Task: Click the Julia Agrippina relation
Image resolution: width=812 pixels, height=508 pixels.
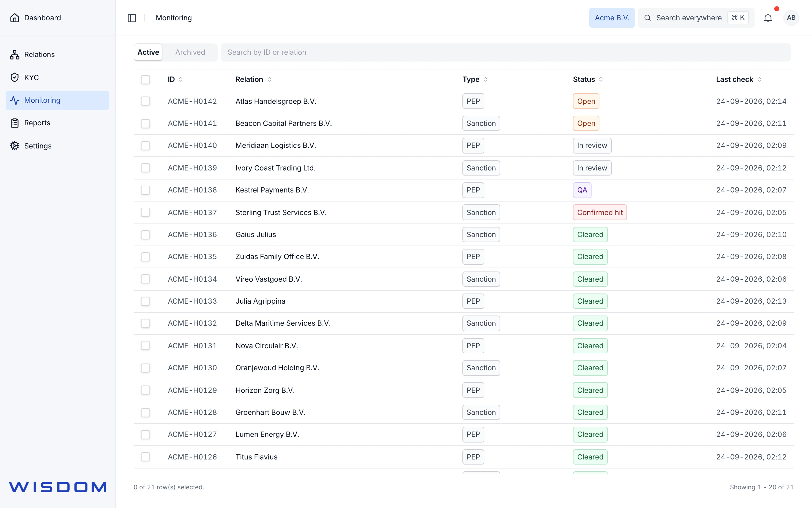Action: click(x=260, y=301)
